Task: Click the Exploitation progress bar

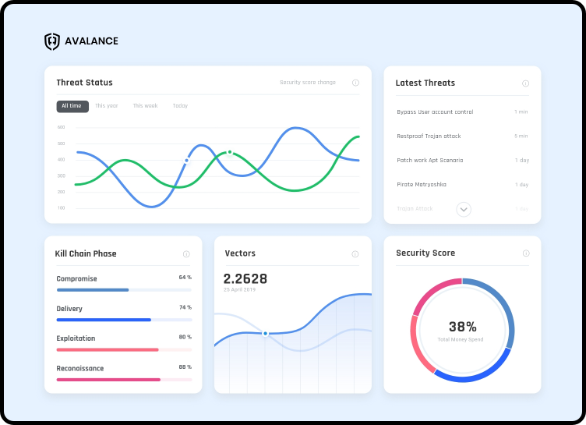Action: [124, 350]
